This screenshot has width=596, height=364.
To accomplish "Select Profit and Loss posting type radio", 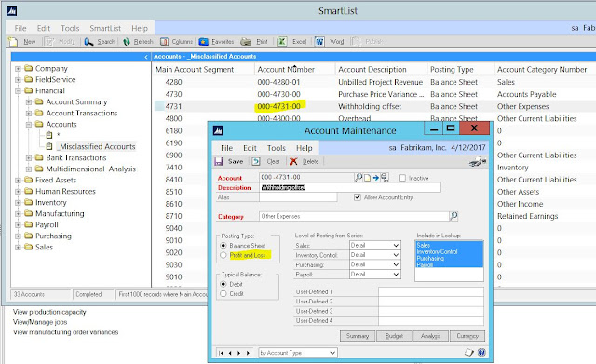I will click(223, 255).
